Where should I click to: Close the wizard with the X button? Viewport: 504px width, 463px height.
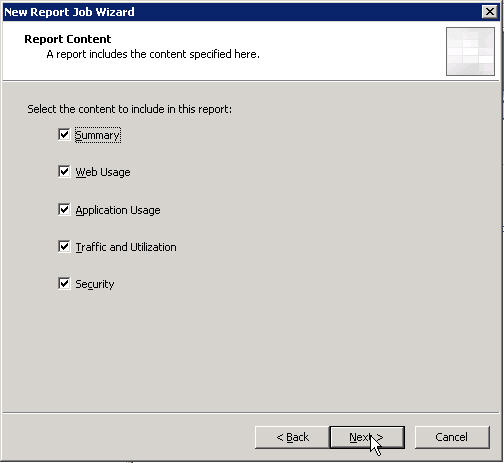click(x=490, y=12)
